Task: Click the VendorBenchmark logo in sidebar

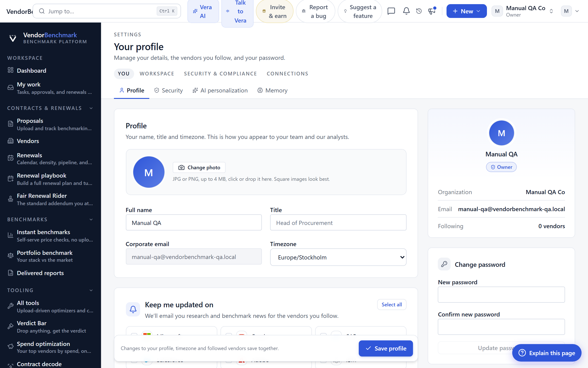Action: [48, 38]
